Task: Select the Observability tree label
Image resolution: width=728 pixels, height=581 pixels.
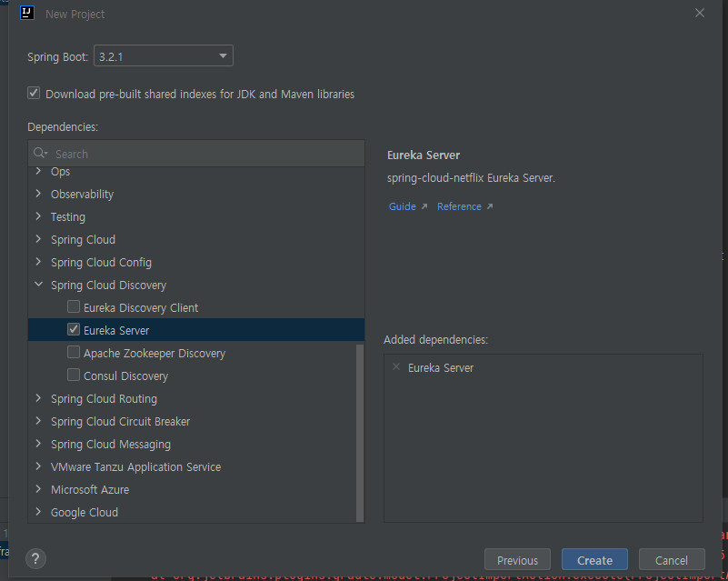Action: pyautogui.click(x=82, y=195)
